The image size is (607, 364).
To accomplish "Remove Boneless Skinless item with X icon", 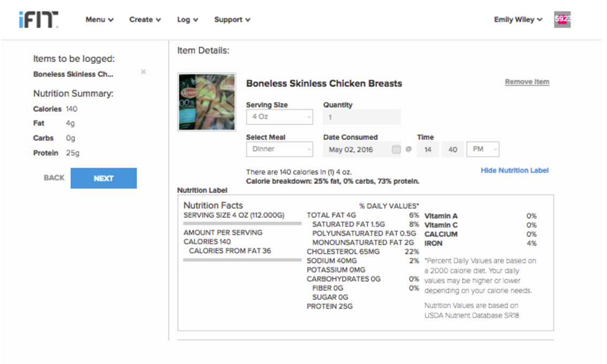I will coord(143,72).
